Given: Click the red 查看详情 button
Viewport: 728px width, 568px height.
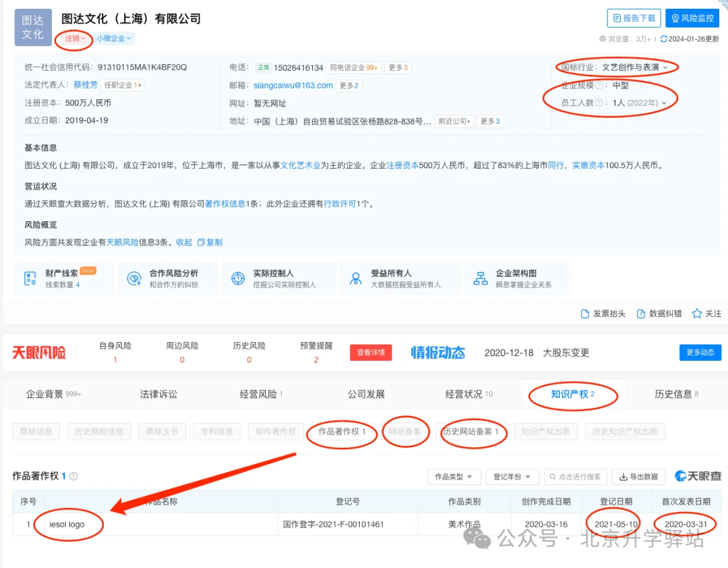Looking at the screenshot, I should [371, 352].
